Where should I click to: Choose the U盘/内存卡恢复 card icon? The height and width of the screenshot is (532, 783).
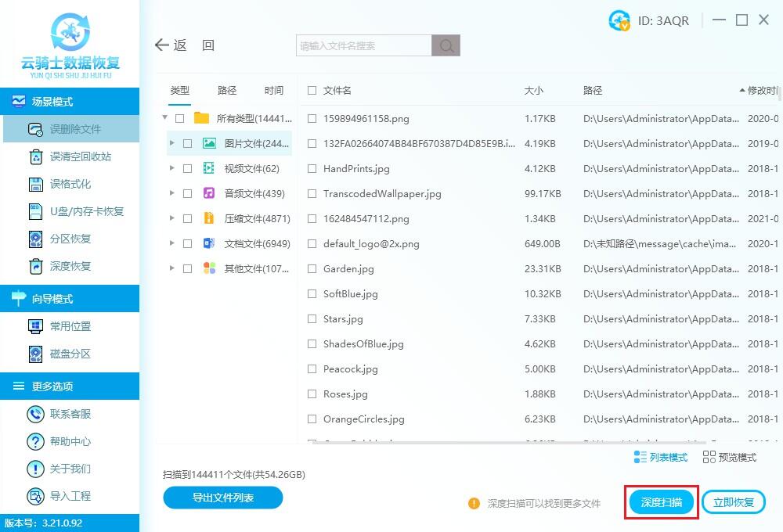[x=35, y=211]
